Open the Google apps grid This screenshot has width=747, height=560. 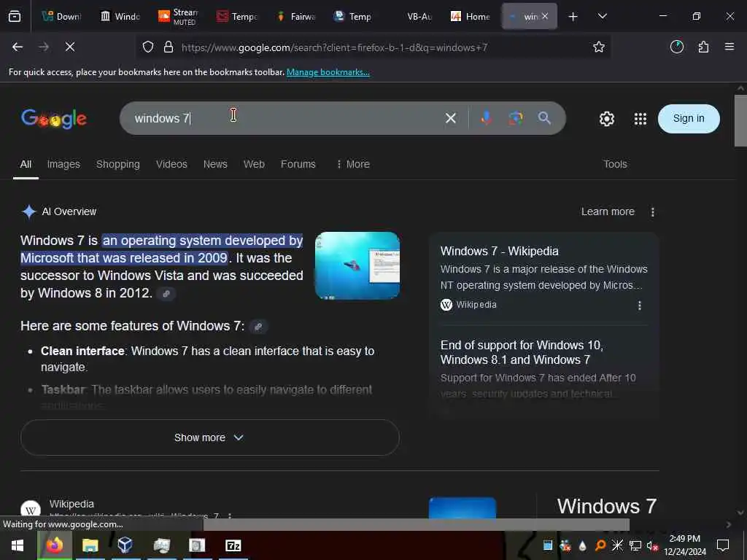pos(640,119)
